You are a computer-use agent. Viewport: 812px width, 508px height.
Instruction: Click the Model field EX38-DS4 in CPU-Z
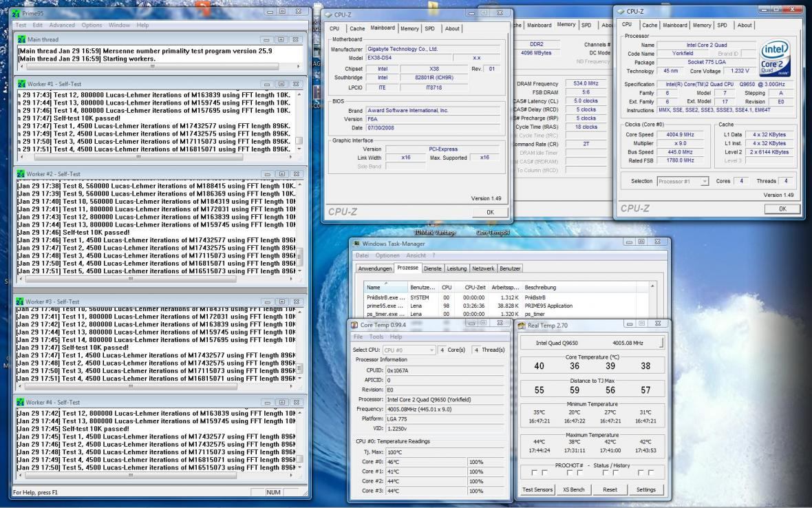click(409, 58)
